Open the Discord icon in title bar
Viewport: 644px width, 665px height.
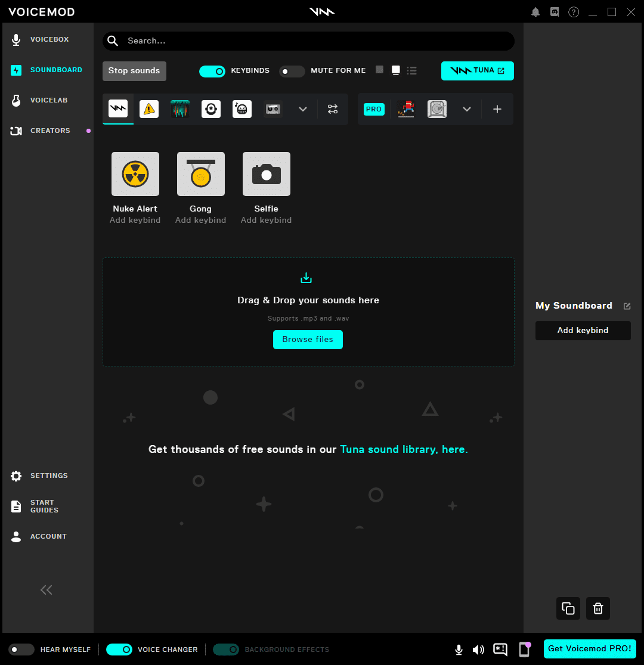[x=555, y=12]
